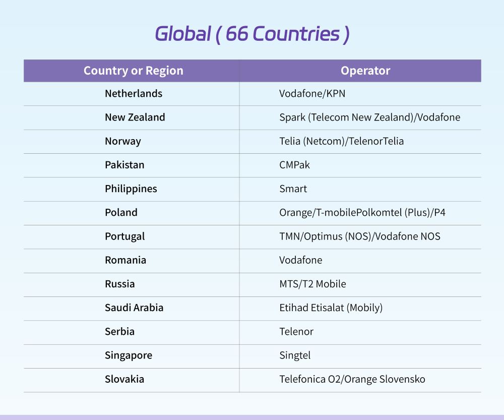Click the Netherlands row label
504x420 pixels.
coord(134,94)
